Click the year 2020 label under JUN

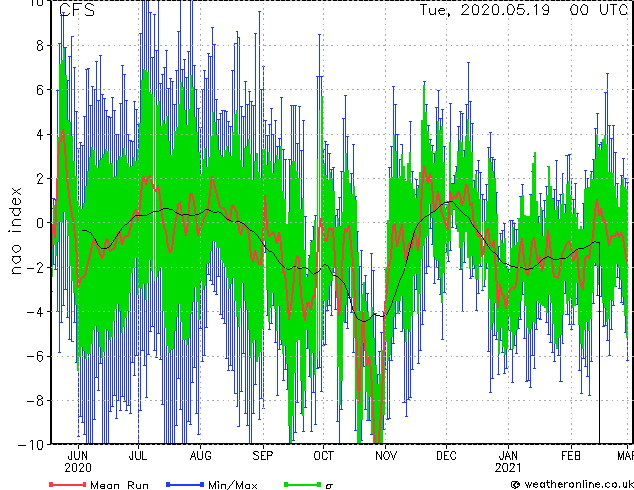78,468
